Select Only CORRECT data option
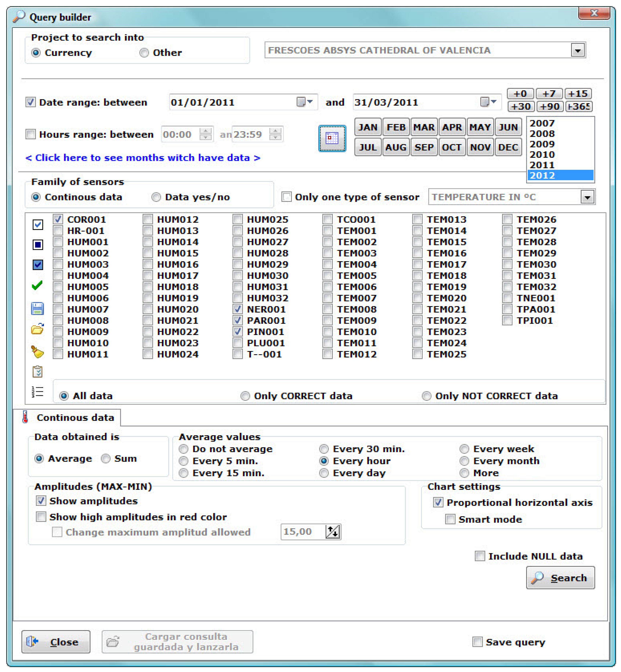Screen dimensions: 621x672 tap(245, 396)
